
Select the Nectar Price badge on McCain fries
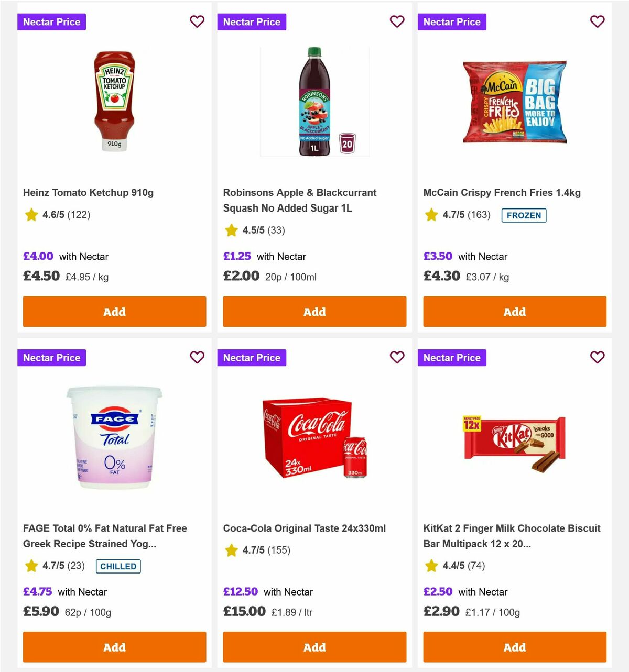tap(452, 21)
